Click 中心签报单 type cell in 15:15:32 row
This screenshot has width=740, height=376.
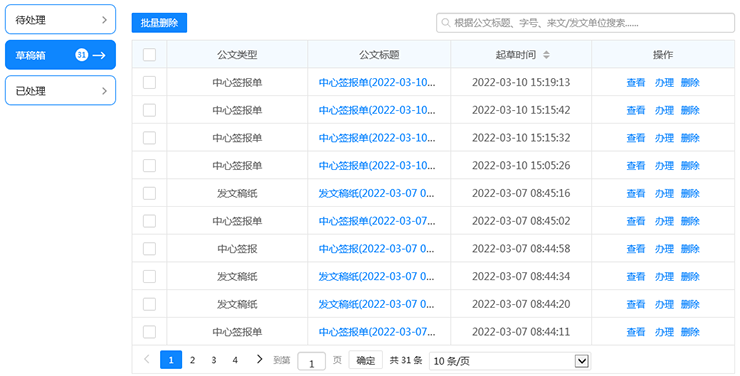pos(237,138)
